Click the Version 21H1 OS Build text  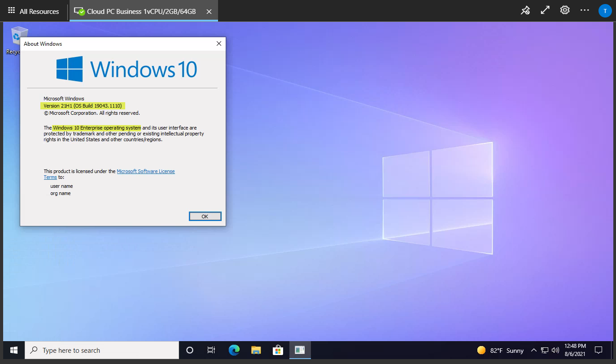(x=83, y=106)
